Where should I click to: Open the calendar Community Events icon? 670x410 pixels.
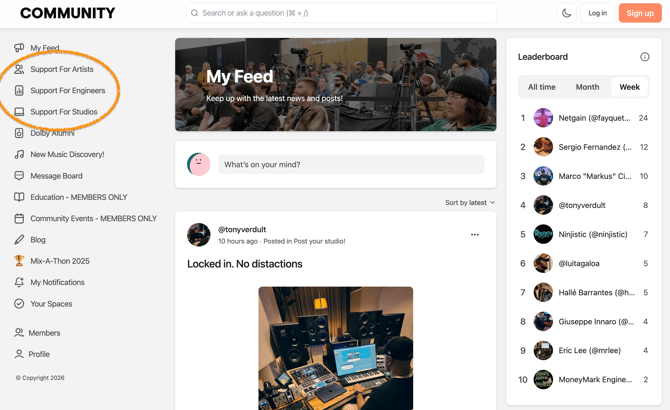click(19, 218)
